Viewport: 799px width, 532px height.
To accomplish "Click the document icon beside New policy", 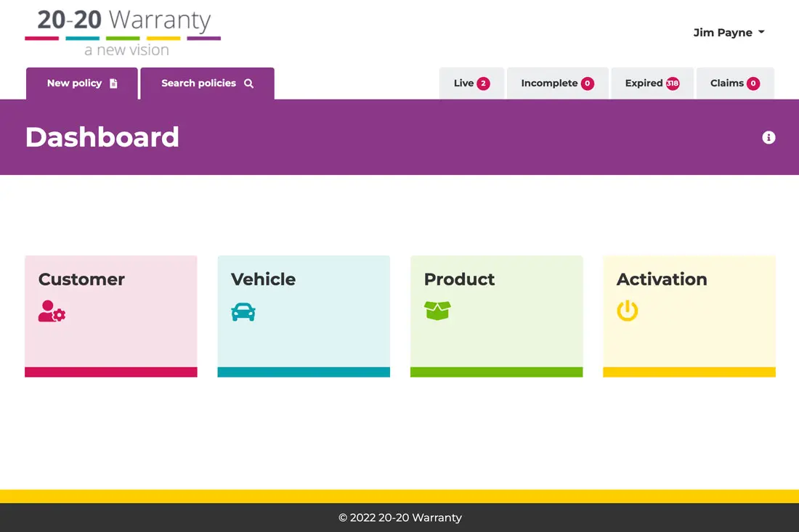I will pos(113,83).
